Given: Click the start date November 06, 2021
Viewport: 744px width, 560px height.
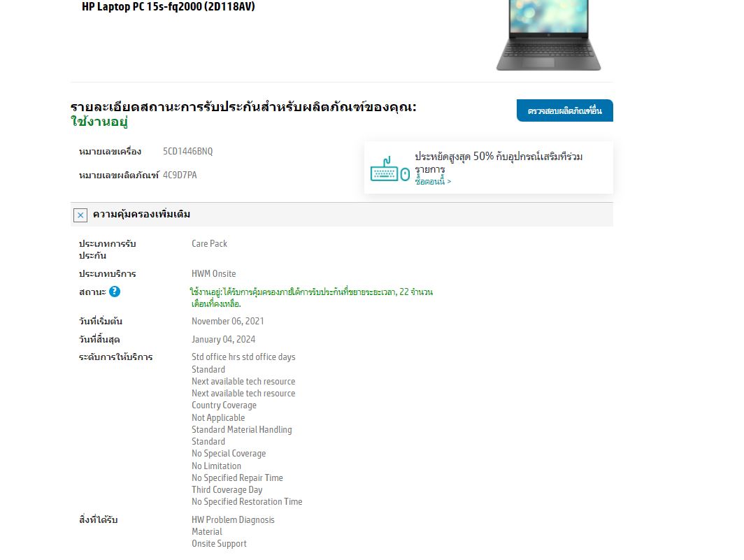Looking at the screenshot, I should pyautogui.click(x=228, y=322).
